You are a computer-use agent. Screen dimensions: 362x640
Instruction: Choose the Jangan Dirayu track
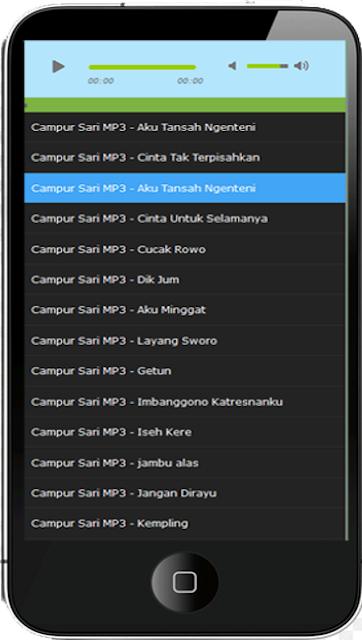(185, 493)
